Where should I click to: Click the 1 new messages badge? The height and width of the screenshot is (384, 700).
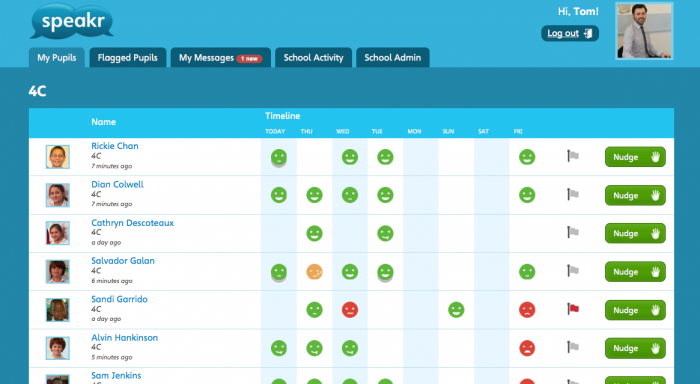point(249,58)
